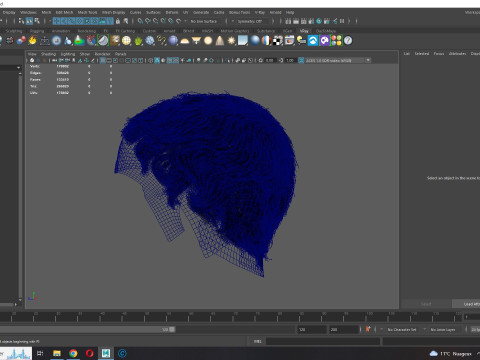Open the viewport Show menu
480x360 pixels.
coord(85,54)
